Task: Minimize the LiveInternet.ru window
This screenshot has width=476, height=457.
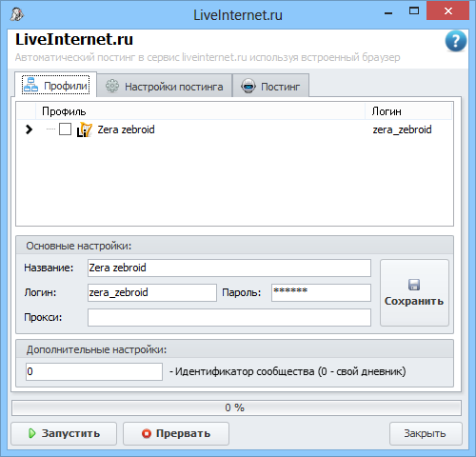Action: click(388, 12)
